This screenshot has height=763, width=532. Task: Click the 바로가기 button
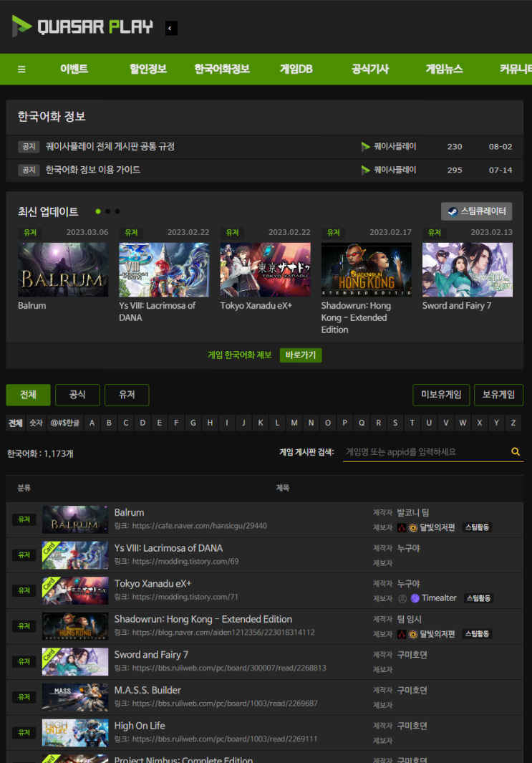click(x=301, y=355)
